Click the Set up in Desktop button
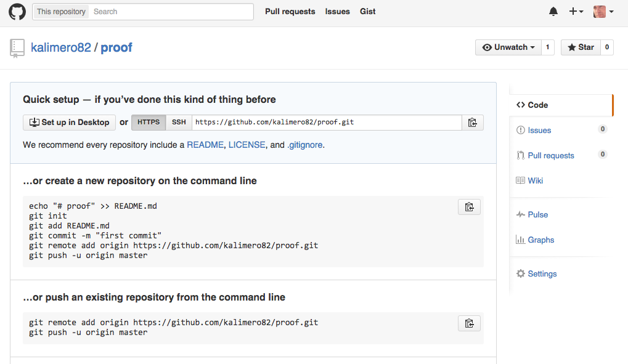 [69, 123]
